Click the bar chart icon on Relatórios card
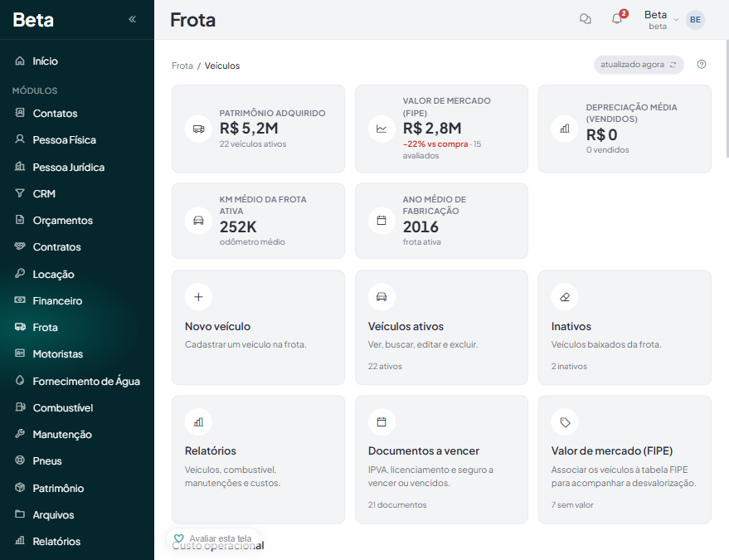Viewport: 729px width, 560px height. click(198, 421)
